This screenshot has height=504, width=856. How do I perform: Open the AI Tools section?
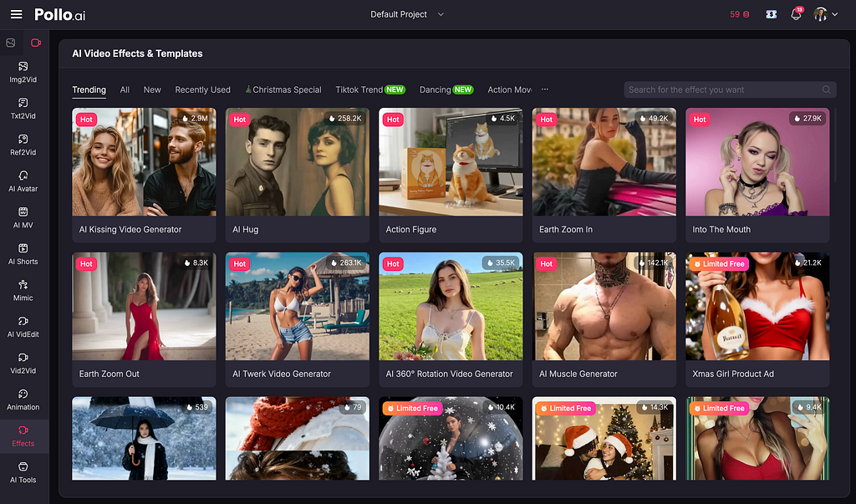[23, 473]
